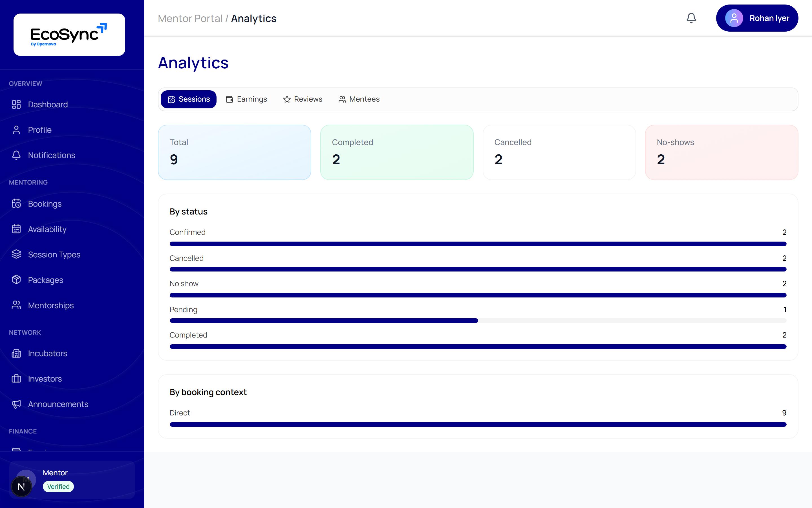Viewport: 812px width, 508px height.
Task: Click the 'By status' heading
Action: point(189,212)
